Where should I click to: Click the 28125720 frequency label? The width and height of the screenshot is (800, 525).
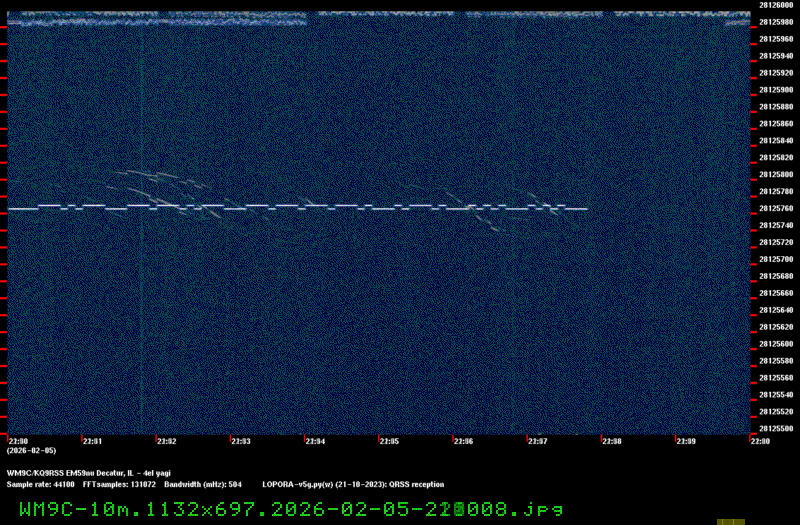click(x=776, y=242)
